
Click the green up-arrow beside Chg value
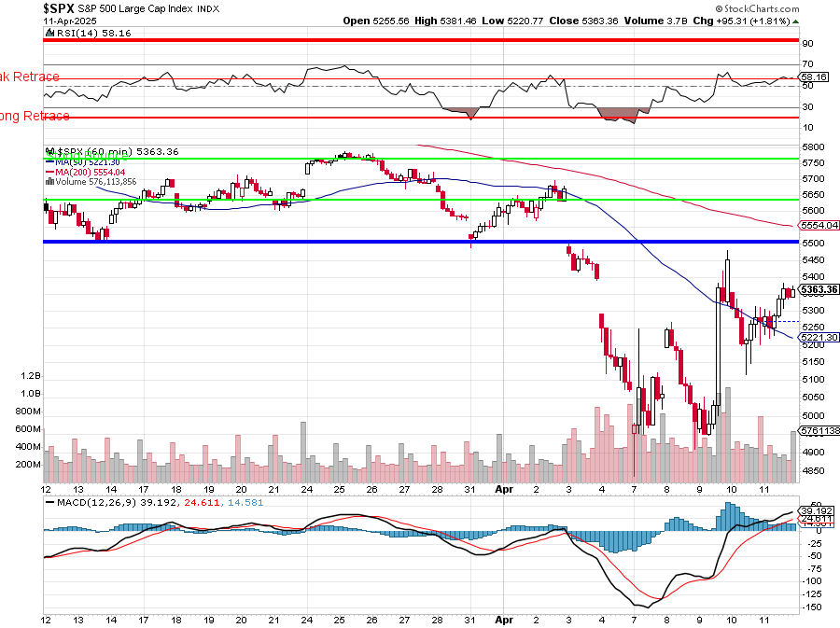coord(793,20)
